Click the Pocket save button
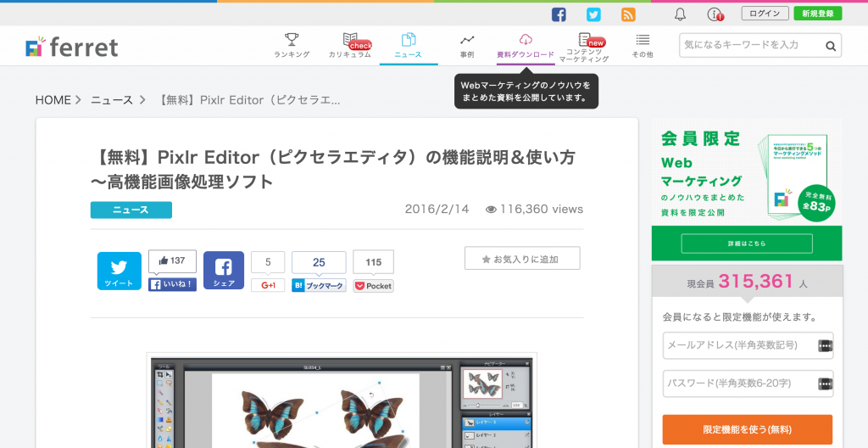The image size is (868, 448). [373, 286]
